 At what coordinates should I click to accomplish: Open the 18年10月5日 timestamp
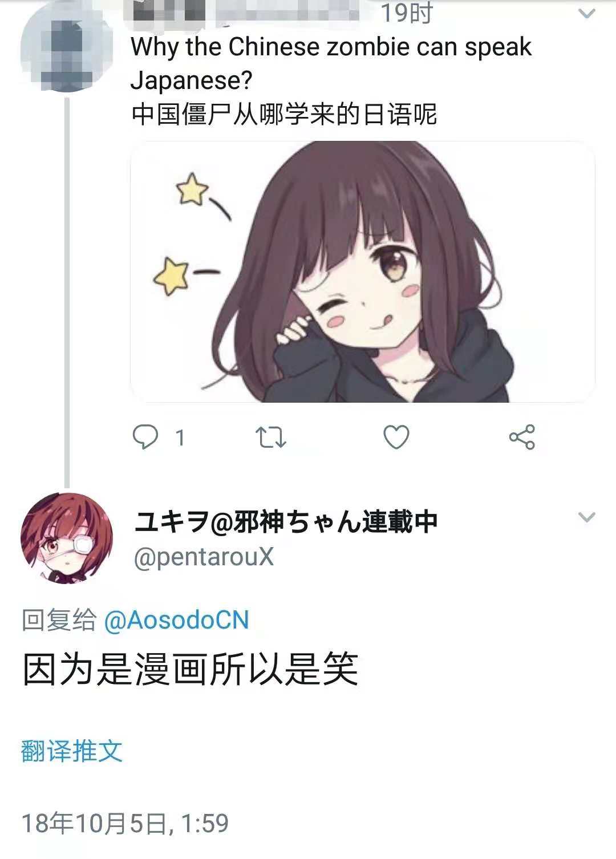pos(125,823)
